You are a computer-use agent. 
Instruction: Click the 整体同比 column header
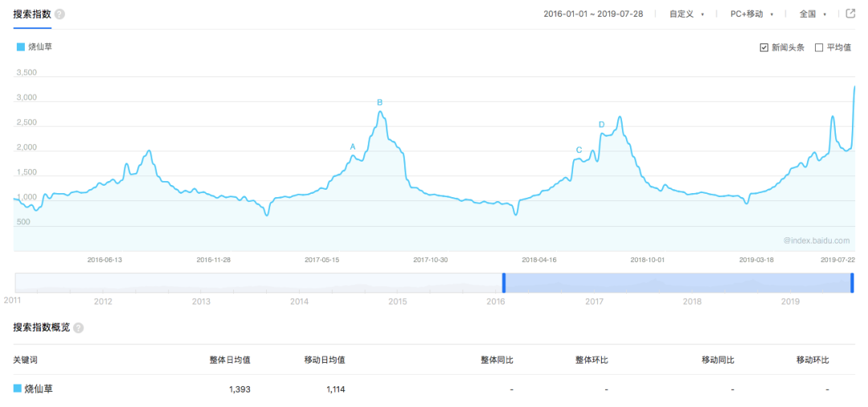point(497,360)
